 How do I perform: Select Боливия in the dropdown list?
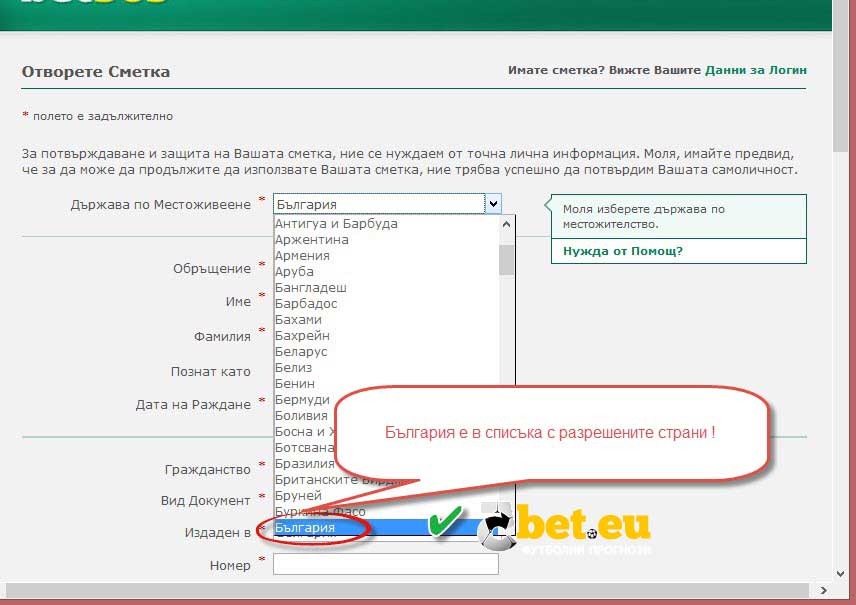tap(301, 416)
